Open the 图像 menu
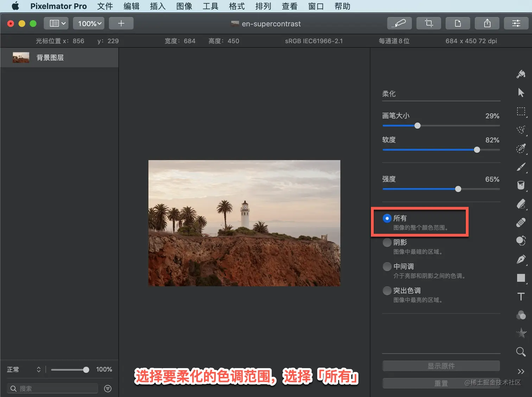This screenshot has height=397, width=532. click(184, 6)
